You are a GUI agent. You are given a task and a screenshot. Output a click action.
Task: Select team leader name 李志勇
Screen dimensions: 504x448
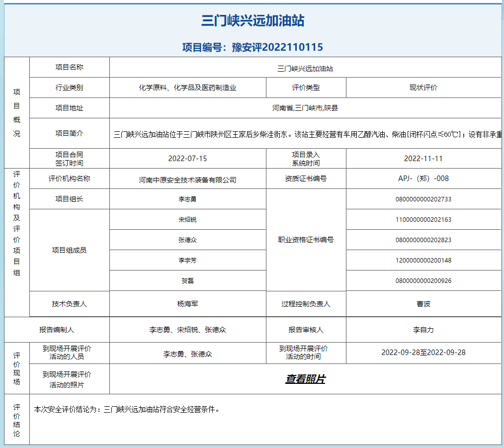188,199
